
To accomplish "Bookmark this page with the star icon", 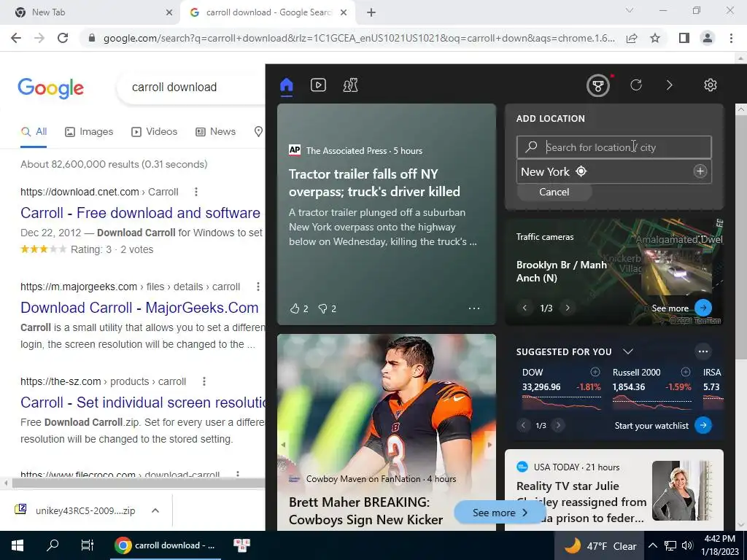I will pos(655,38).
